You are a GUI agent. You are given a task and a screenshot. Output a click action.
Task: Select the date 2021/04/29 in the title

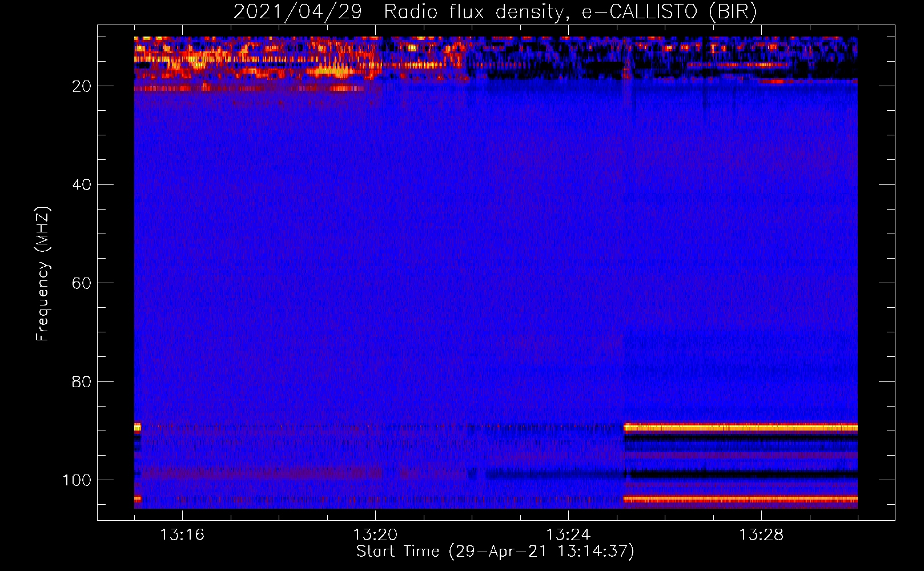(x=298, y=12)
